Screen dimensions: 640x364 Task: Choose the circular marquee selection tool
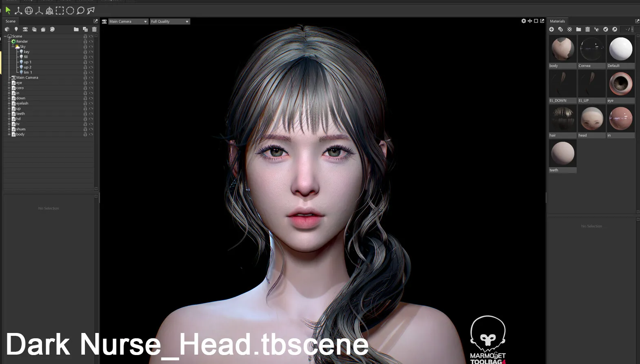coord(70,11)
